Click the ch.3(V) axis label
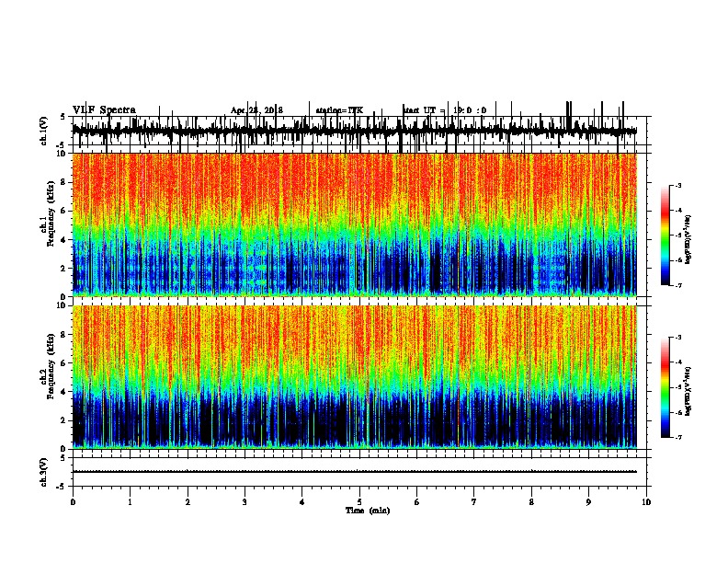 [44, 472]
